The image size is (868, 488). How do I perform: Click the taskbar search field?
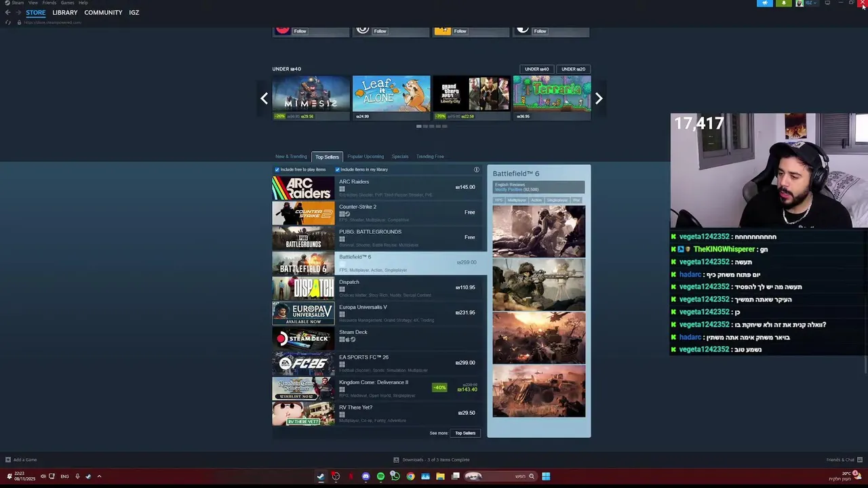500,476
